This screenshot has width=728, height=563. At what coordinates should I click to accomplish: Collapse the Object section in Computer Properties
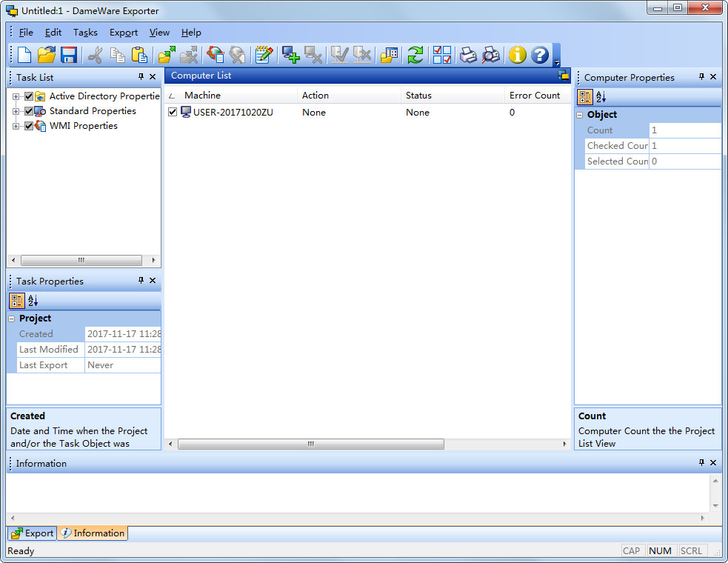pos(580,115)
